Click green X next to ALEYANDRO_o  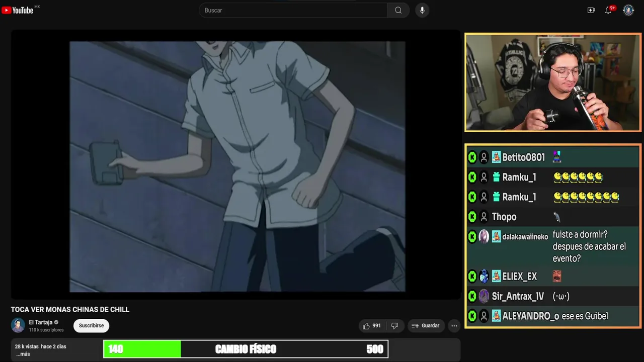(x=472, y=316)
